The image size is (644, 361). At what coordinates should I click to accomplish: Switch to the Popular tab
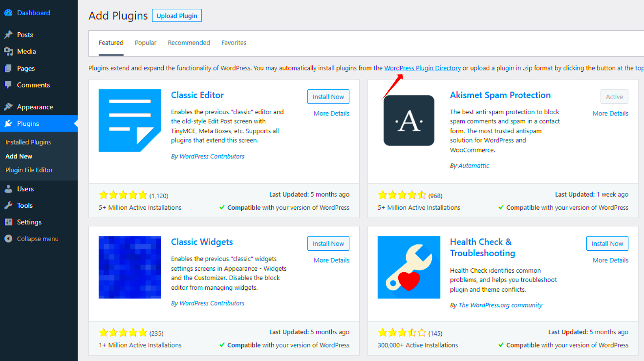145,43
